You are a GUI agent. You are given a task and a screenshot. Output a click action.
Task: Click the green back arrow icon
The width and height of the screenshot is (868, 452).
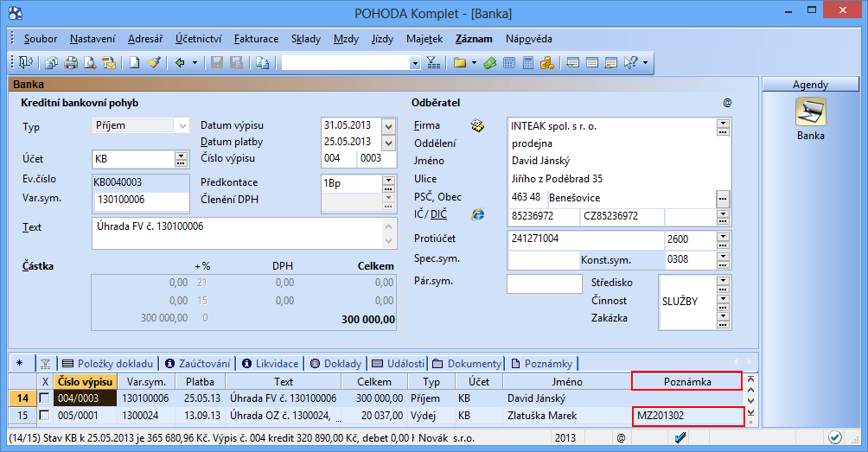click(x=180, y=63)
